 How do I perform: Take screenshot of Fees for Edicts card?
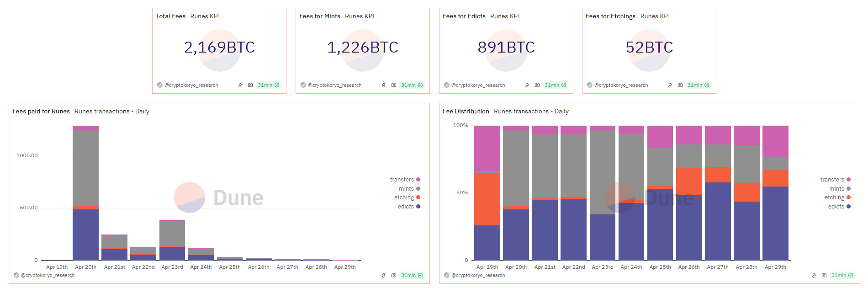pyautogui.click(x=537, y=85)
